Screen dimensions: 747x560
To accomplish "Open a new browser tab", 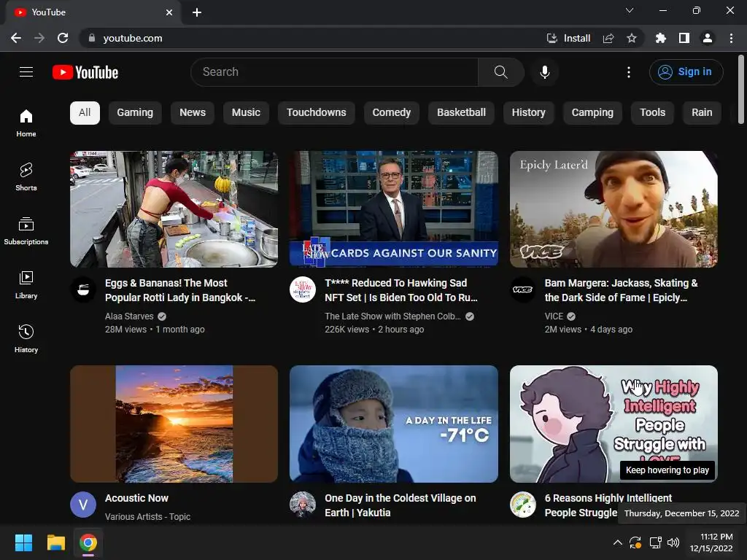I will 197,12.
